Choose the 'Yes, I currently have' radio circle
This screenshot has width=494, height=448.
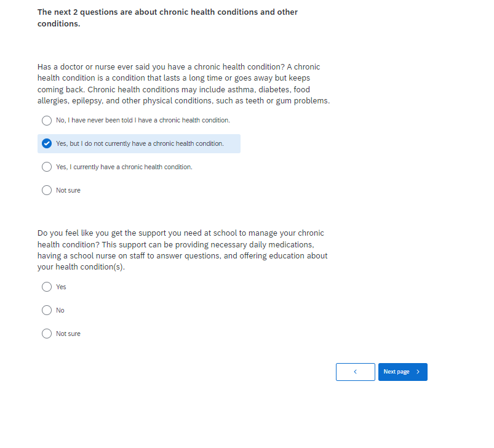tap(47, 167)
